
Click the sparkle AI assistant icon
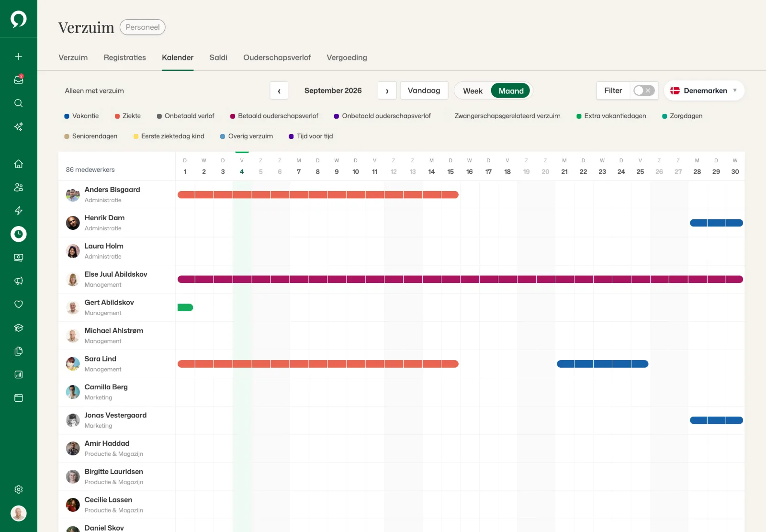click(x=19, y=126)
